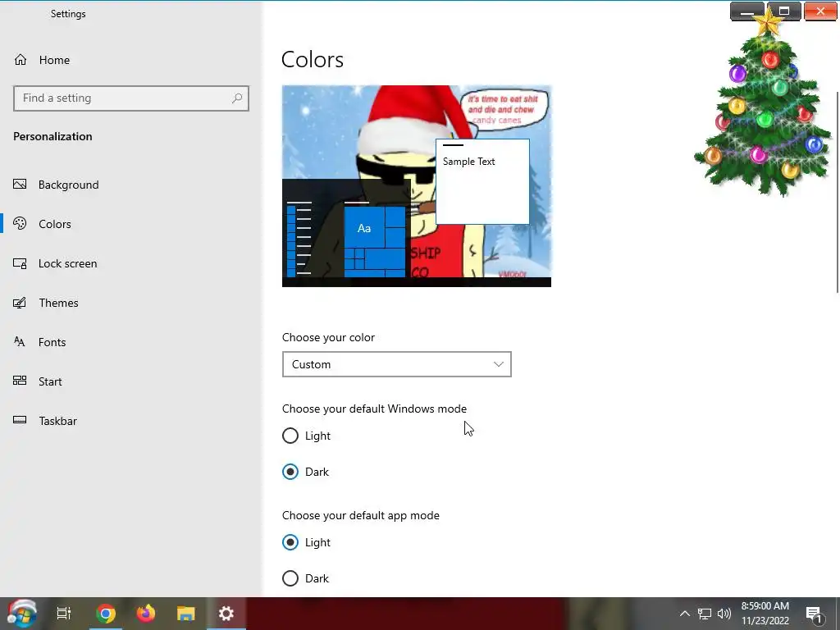
Task: Minimize the Settings window
Action: (x=746, y=11)
